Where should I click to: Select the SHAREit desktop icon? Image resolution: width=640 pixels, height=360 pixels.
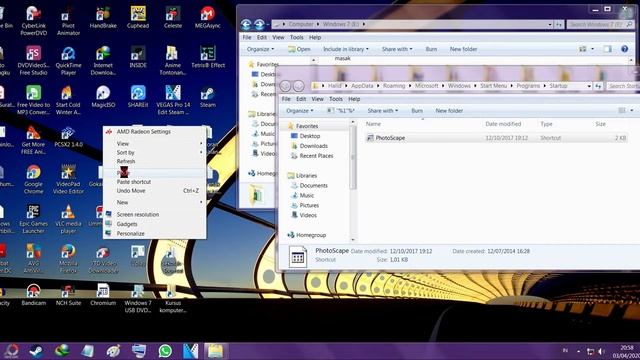[x=138, y=97]
